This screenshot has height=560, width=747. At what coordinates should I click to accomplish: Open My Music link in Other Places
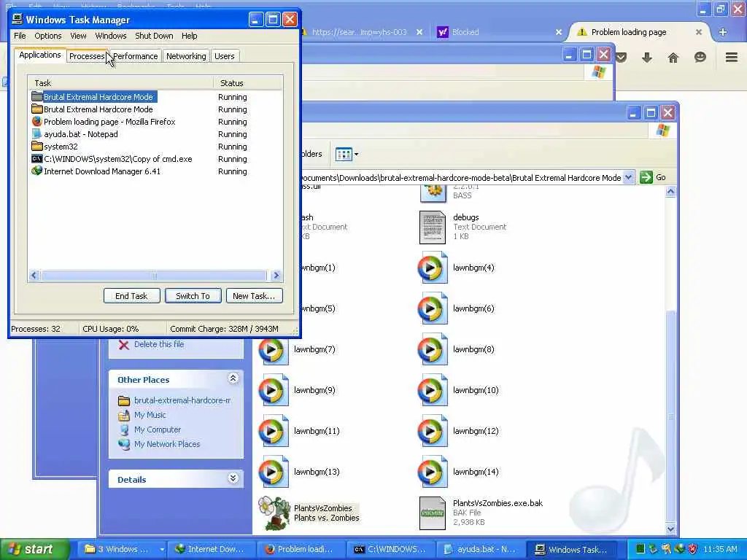(x=150, y=415)
